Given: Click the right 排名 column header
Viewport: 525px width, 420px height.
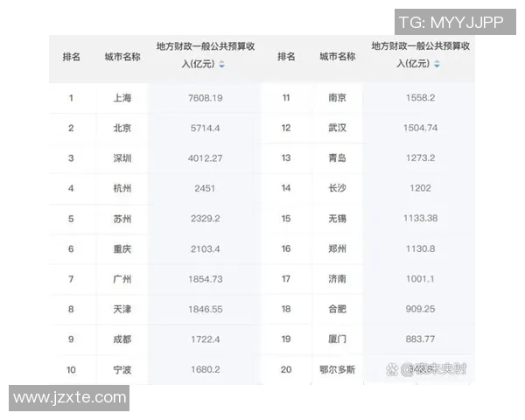Looking at the screenshot, I should tap(286, 57).
